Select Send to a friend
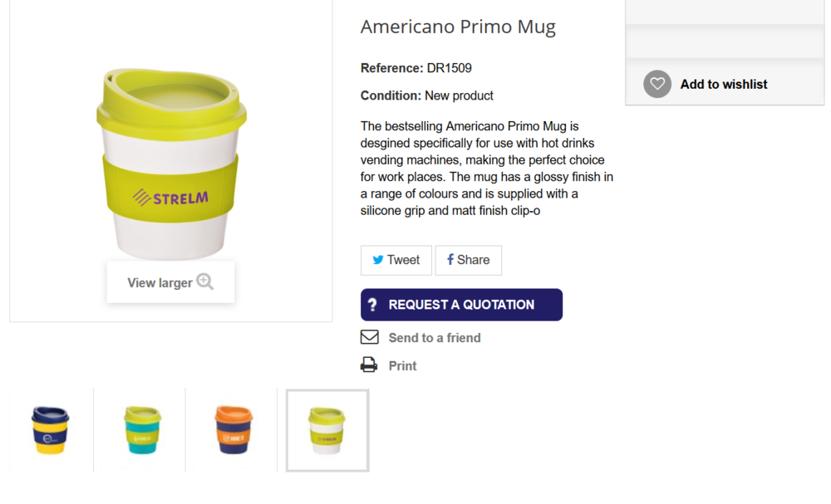This screenshot has width=831, height=504. coord(435,337)
